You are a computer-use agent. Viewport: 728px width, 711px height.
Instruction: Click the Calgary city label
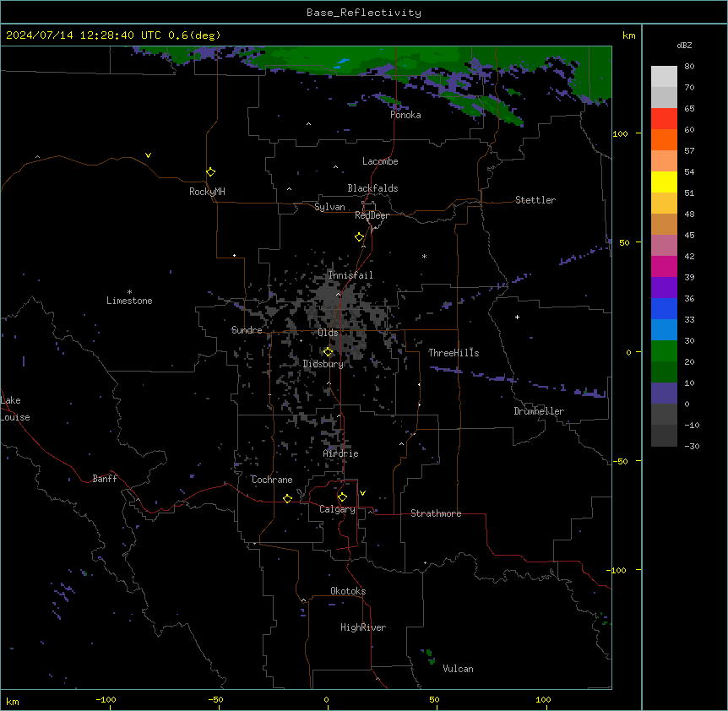[x=338, y=509]
